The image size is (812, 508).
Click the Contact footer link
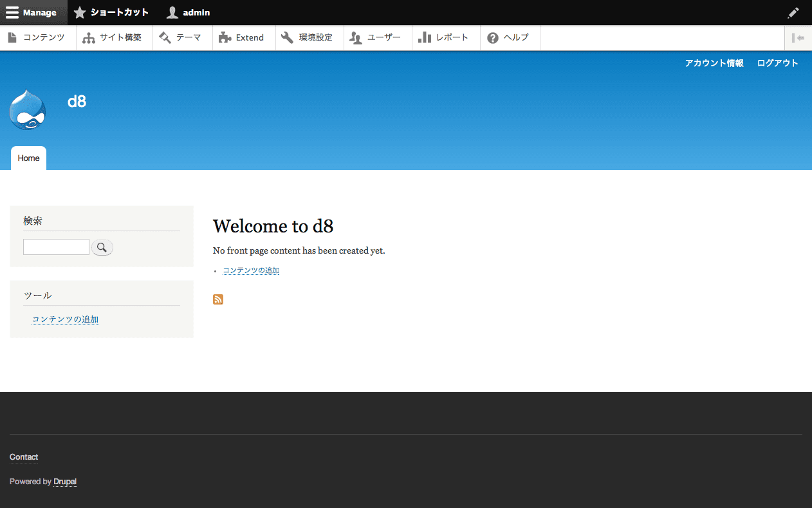point(24,457)
